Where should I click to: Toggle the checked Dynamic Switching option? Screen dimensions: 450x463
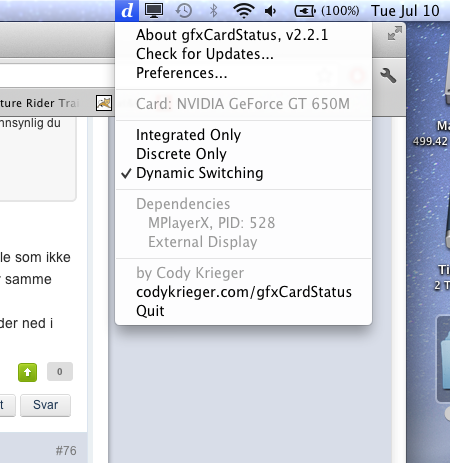pos(243,173)
